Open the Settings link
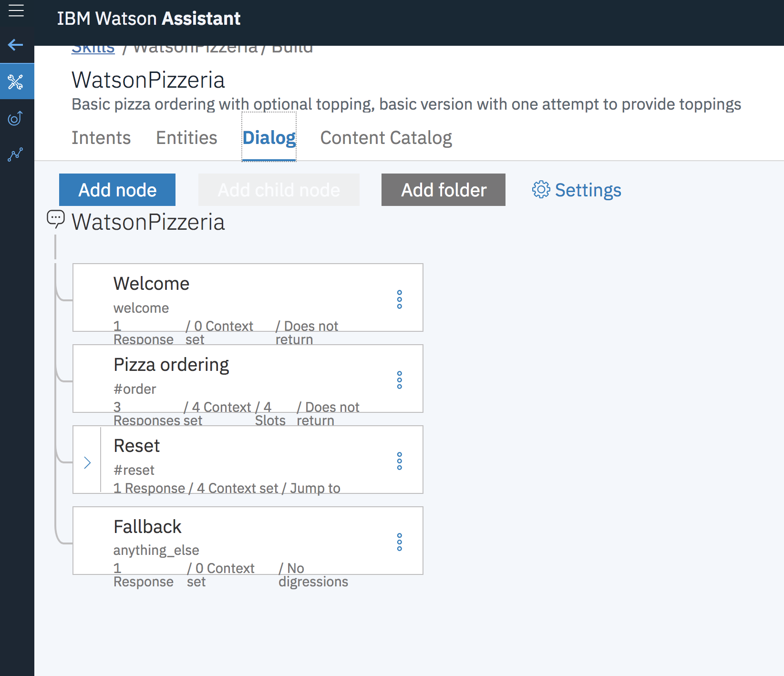Screen dimensions: 784x676 (588, 190)
